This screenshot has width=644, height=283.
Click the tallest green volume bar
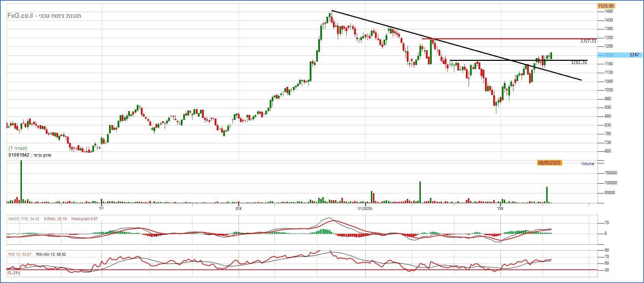[21, 181]
